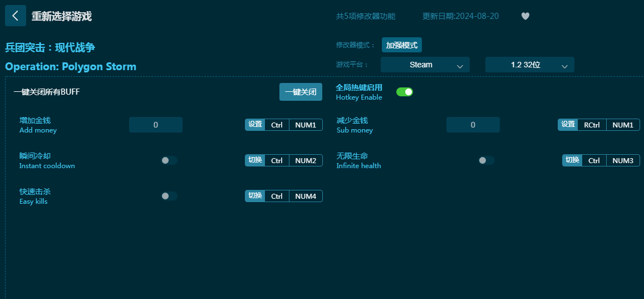The height and width of the screenshot is (299, 644).
Task: Click the heart favorite icon
Action: [x=525, y=16]
